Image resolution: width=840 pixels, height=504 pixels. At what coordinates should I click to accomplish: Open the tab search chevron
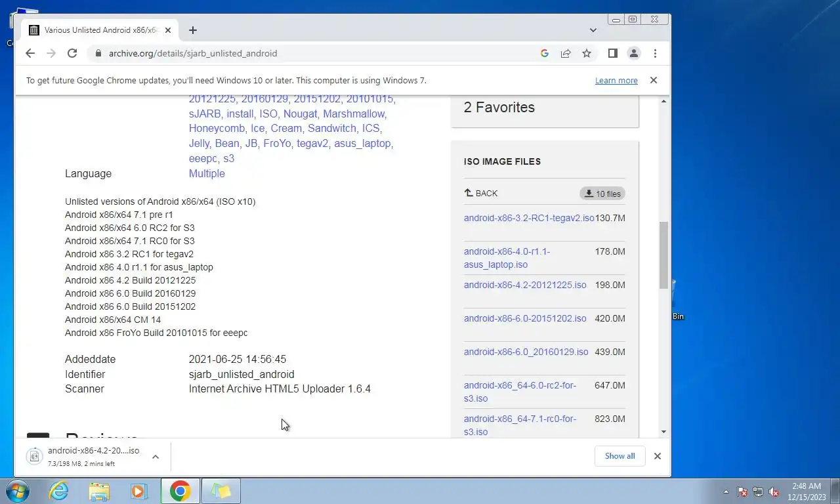pyautogui.click(x=593, y=30)
